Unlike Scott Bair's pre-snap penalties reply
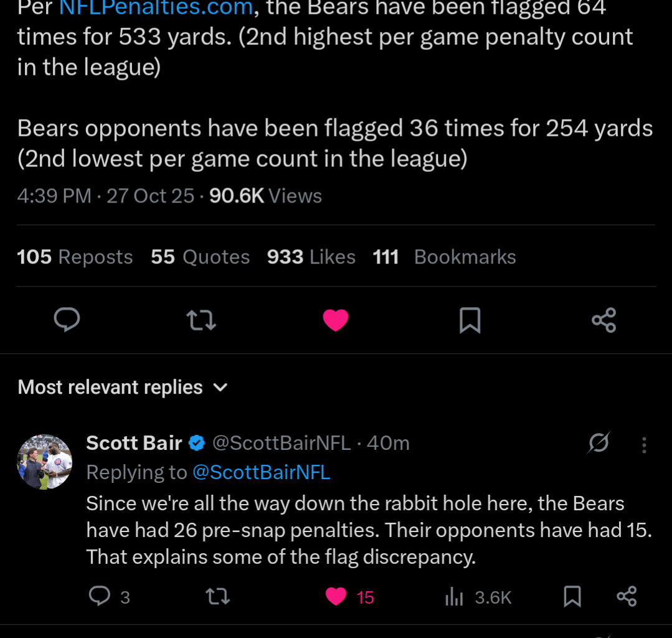 coord(336,596)
